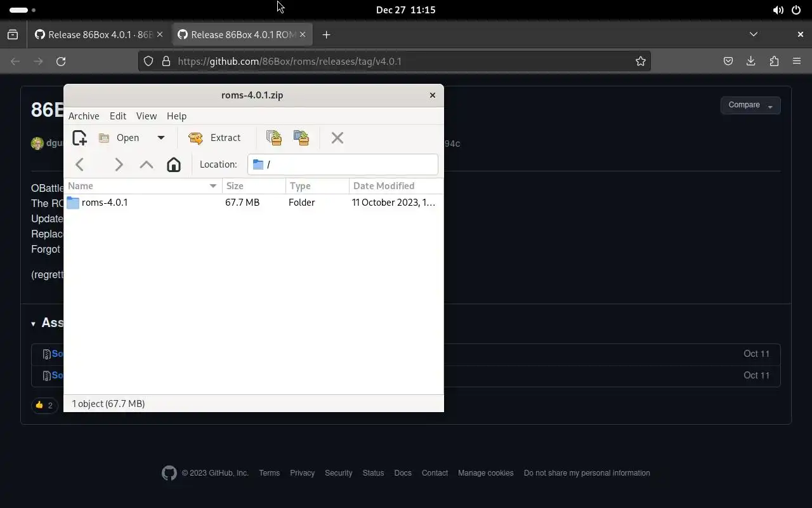Open the archive with the Open button
Image resolution: width=812 pixels, height=508 pixels.
pos(119,138)
